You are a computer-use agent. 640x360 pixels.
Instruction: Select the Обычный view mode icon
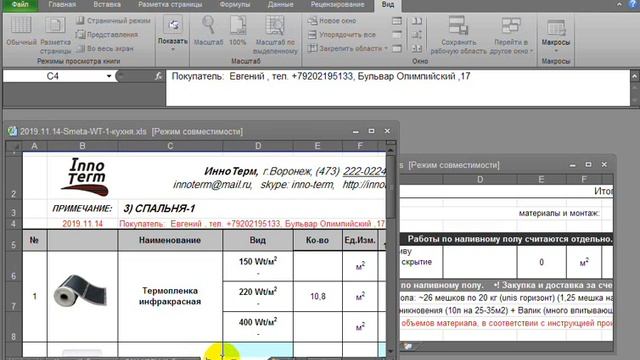point(21,31)
